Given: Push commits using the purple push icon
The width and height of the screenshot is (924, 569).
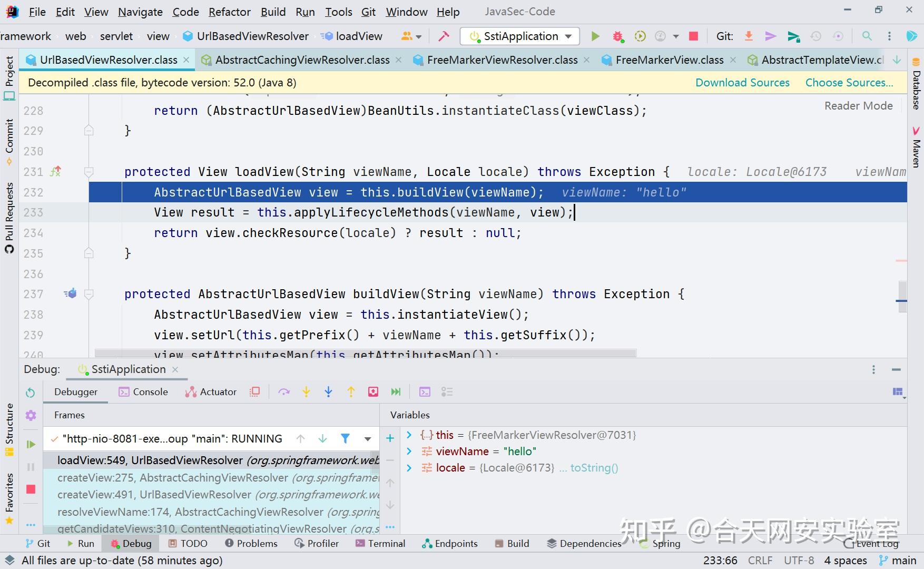Looking at the screenshot, I should point(771,36).
